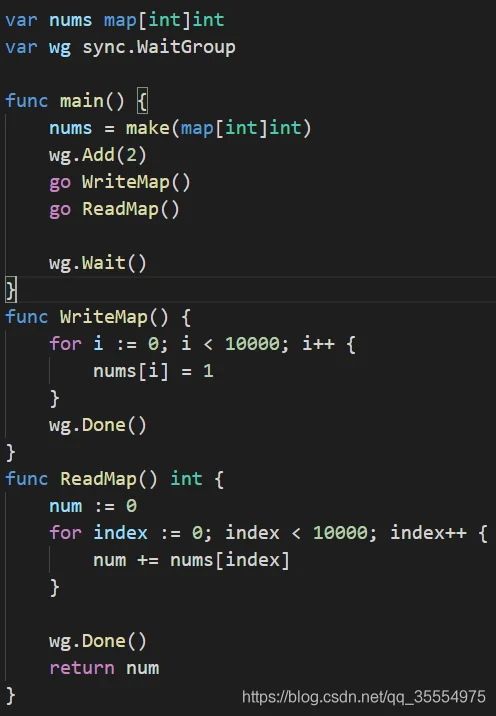Click the index++ increment expression

click(x=428, y=533)
